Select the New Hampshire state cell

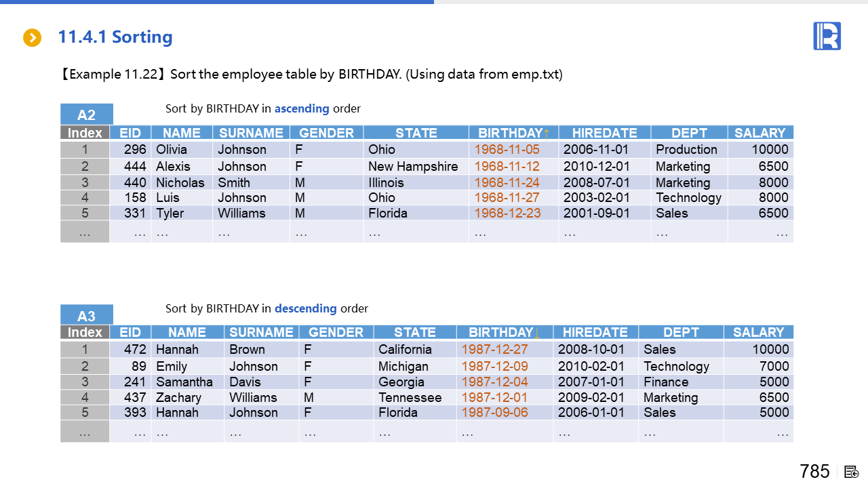(x=413, y=167)
